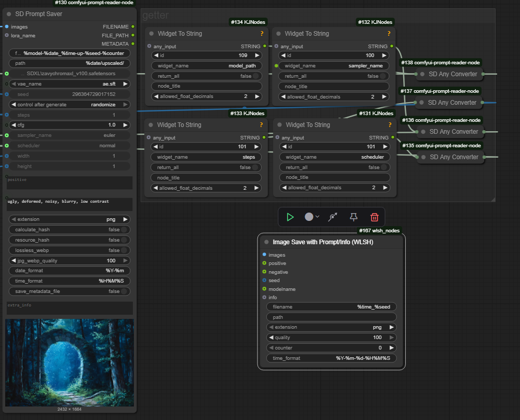Viewport: 520px width, 420px height.
Task: Decrease id 100 with its left arrow
Action: [283, 55]
